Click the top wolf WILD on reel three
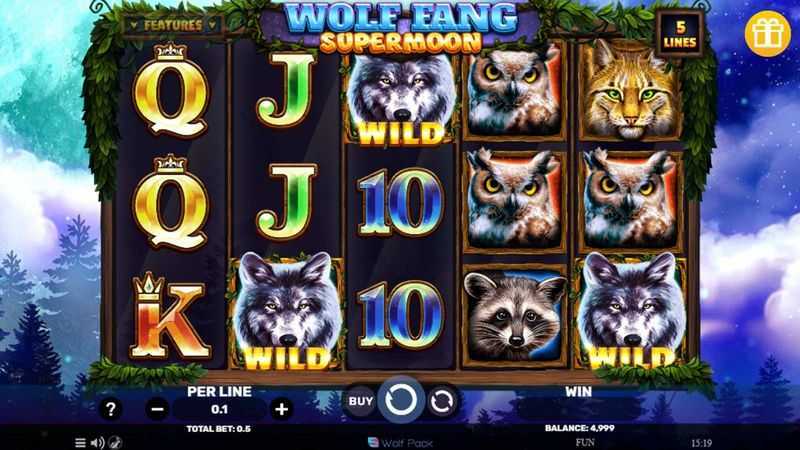The width and height of the screenshot is (800, 450). [401, 97]
